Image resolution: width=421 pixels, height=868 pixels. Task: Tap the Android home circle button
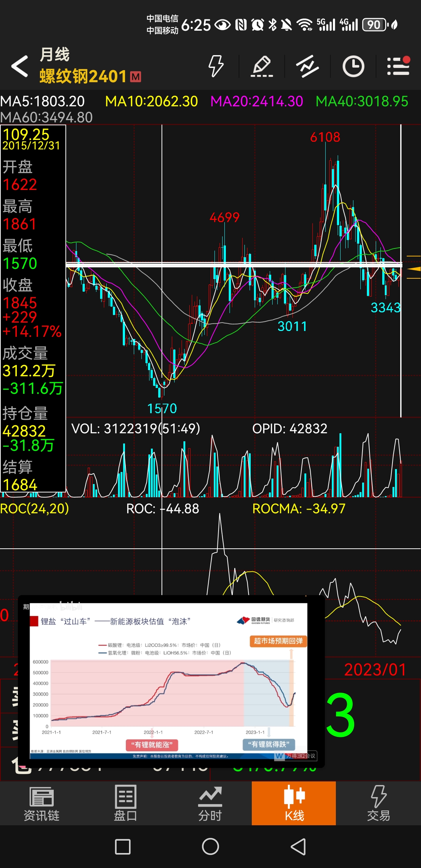[x=210, y=846]
